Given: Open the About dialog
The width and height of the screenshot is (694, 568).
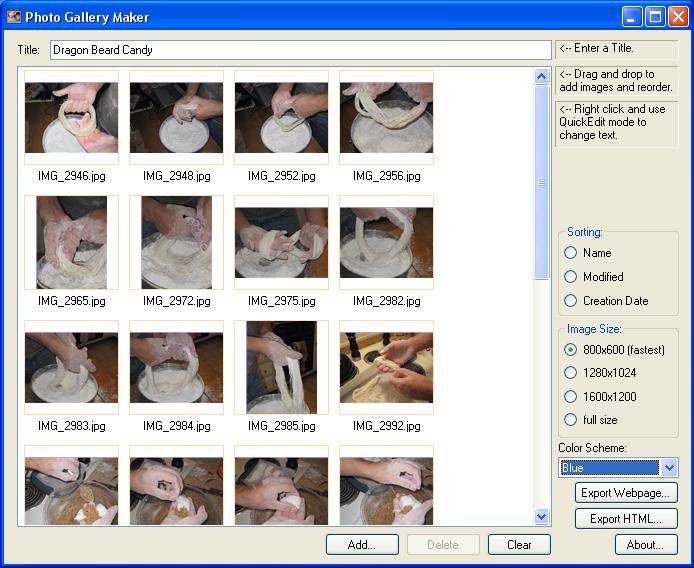Looking at the screenshot, I should tap(646, 545).
